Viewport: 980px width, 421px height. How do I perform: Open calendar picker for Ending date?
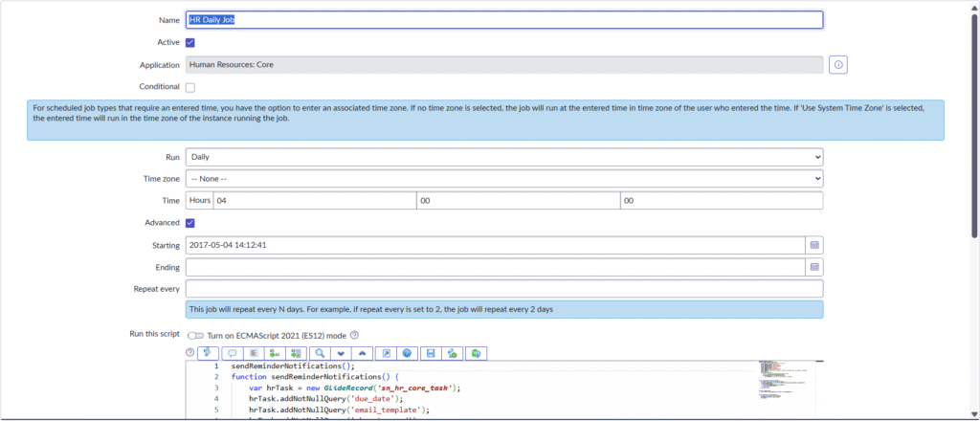(x=814, y=267)
